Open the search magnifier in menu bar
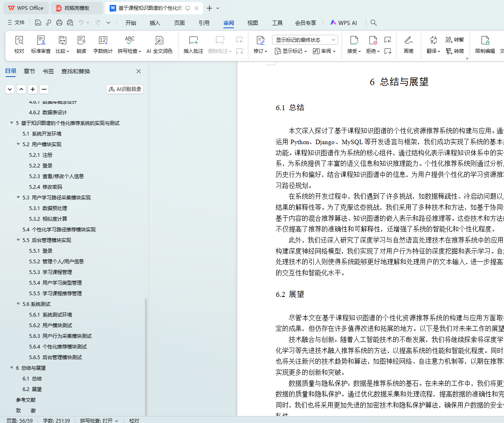504x423 pixels. [x=373, y=23]
